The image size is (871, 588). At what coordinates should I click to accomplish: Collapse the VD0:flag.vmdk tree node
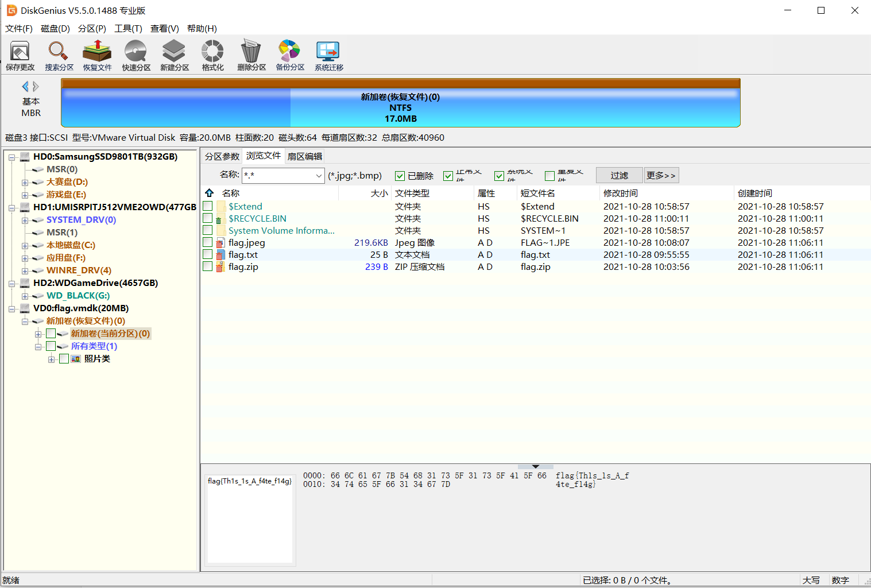click(x=12, y=309)
